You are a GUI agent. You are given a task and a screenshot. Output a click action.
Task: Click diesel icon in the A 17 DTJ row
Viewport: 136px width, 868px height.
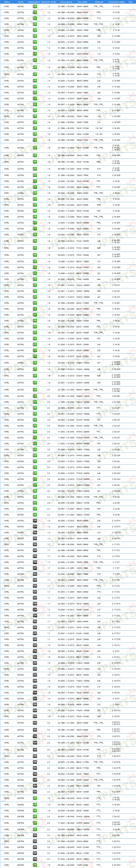pyautogui.click(x=35, y=633)
